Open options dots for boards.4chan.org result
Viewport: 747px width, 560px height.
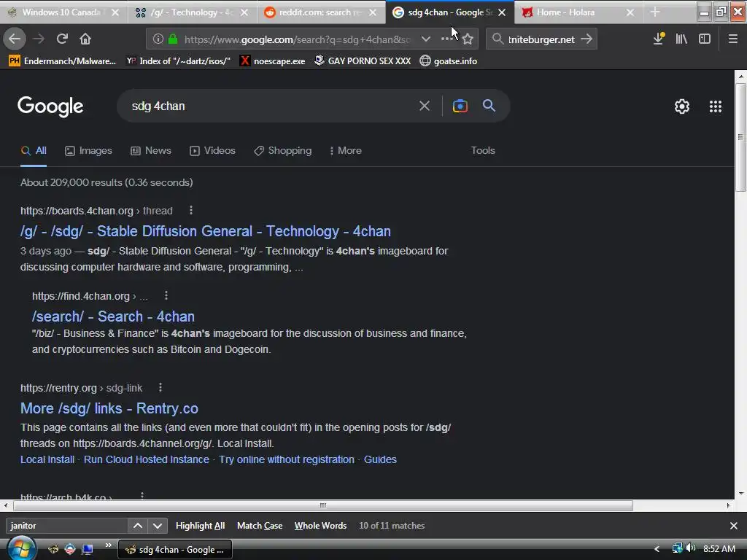[x=191, y=210]
